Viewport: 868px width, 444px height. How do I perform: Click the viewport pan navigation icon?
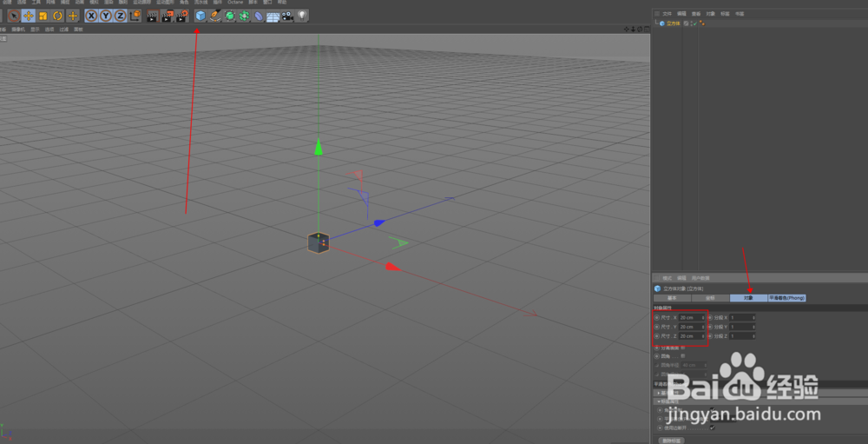[x=627, y=29]
